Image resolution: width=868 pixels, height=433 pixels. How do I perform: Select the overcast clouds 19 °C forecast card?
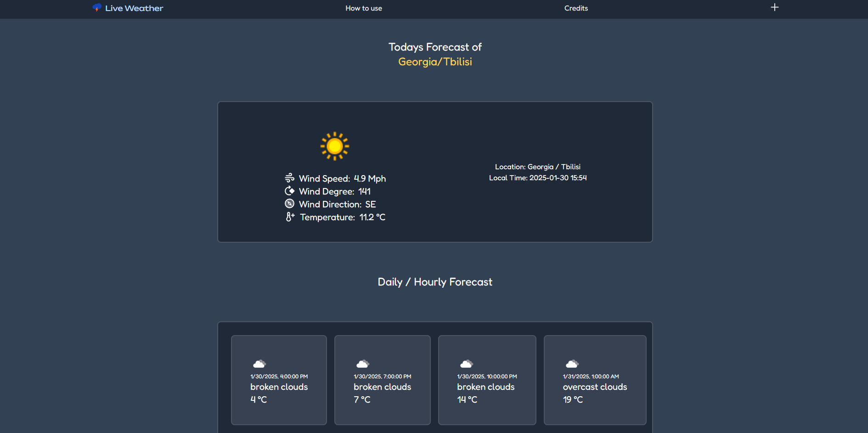(x=595, y=380)
